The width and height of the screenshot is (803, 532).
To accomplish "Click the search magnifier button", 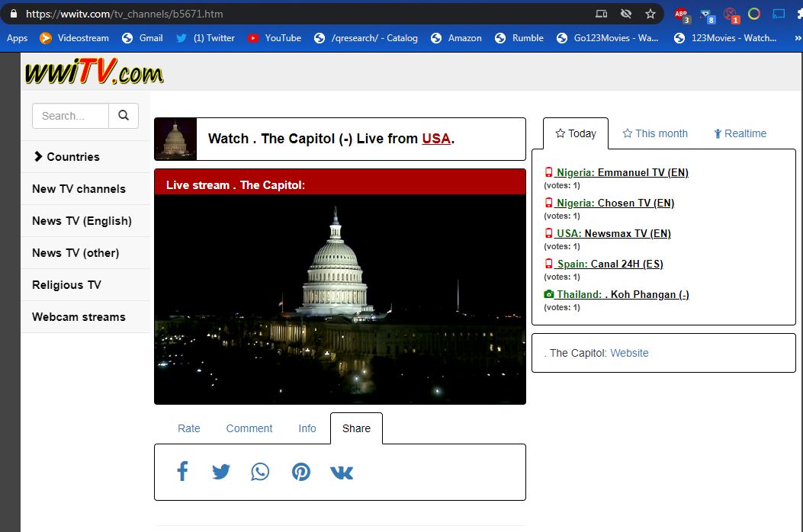I will (124, 116).
